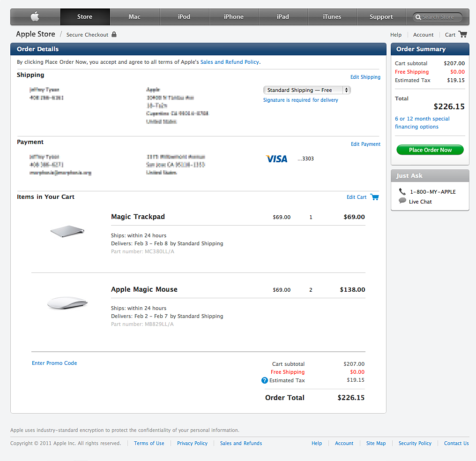Click the phone icon beside 1-800-MY-APPLE
This screenshot has height=461, width=476.
point(402,191)
